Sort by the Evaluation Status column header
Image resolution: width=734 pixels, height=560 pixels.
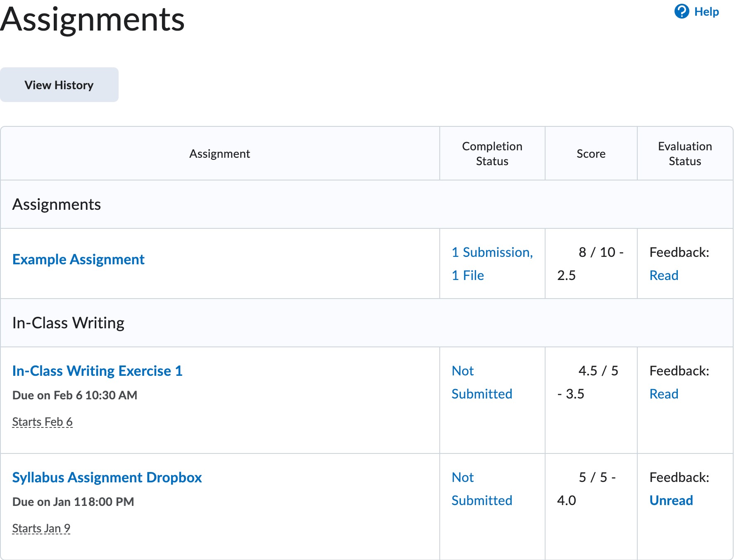(x=685, y=153)
